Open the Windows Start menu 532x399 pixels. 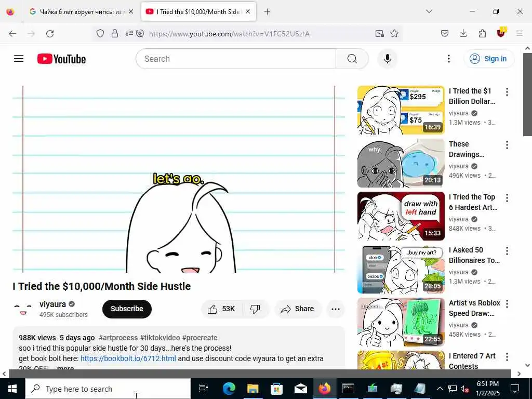pos(12,389)
